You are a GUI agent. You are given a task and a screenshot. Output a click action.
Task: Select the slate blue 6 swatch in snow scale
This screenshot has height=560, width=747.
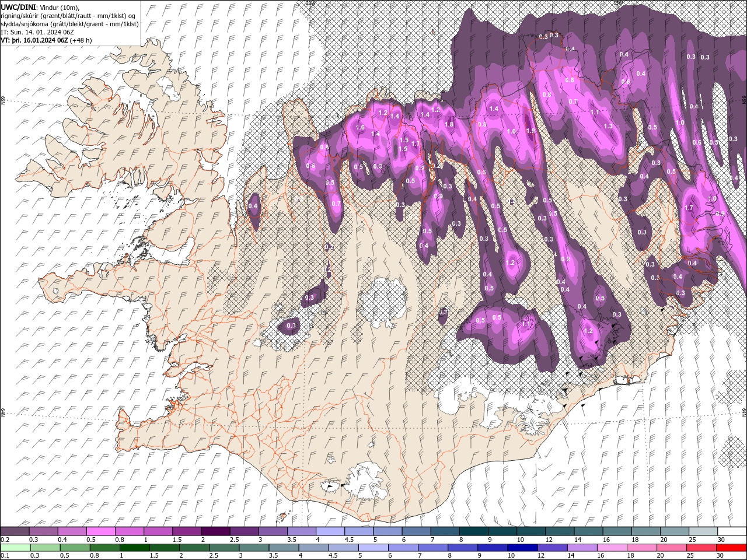(416, 531)
